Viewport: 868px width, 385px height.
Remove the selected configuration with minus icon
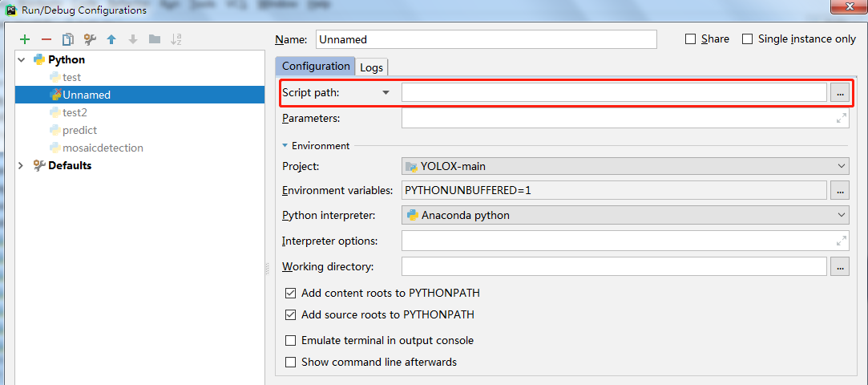[46, 39]
